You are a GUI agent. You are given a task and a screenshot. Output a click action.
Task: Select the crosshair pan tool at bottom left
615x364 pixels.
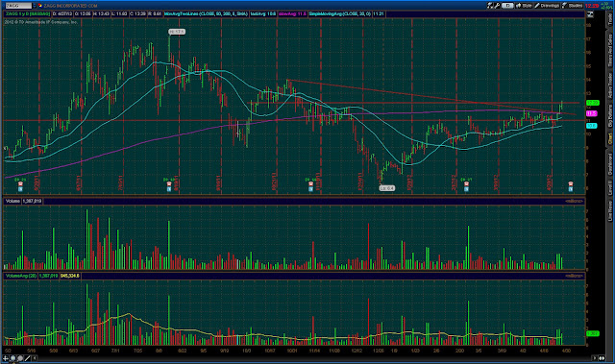(x=6, y=358)
